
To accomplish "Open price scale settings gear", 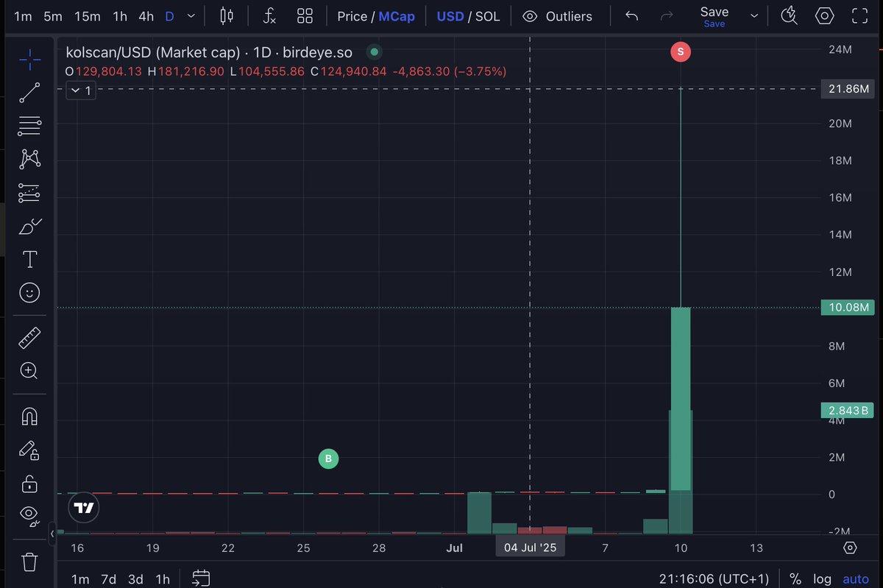I will [x=850, y=548].
